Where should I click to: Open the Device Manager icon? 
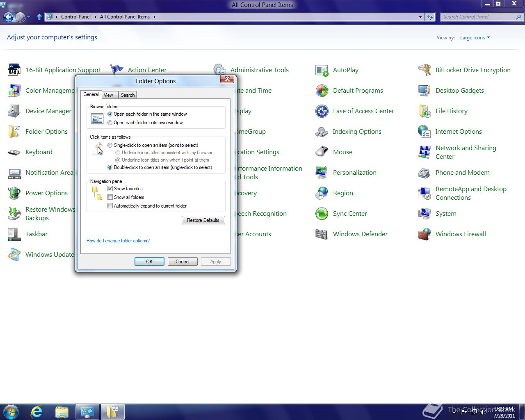click(14, 111)
